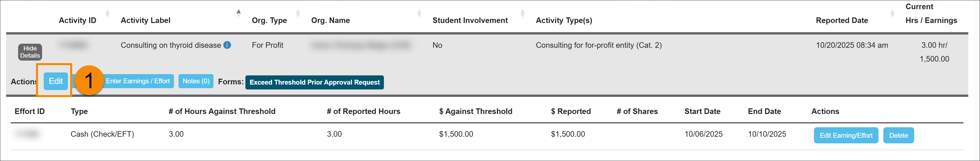Delete the Cash (Check/EFT) effort entry
The height and width of the screenshot is (161, 980).
pos(899,135)
